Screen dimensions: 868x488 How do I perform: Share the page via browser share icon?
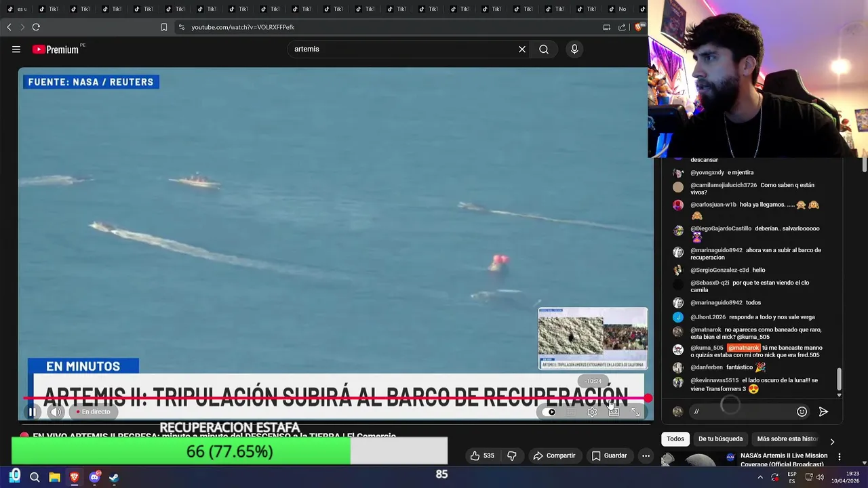622,27
